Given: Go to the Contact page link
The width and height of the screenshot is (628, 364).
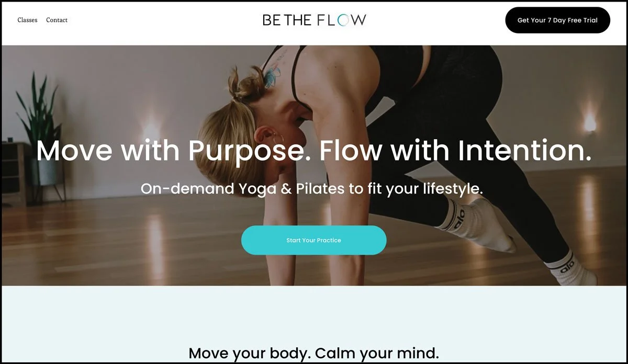Looking at the screenshot, I should click(x=57, y=20).
